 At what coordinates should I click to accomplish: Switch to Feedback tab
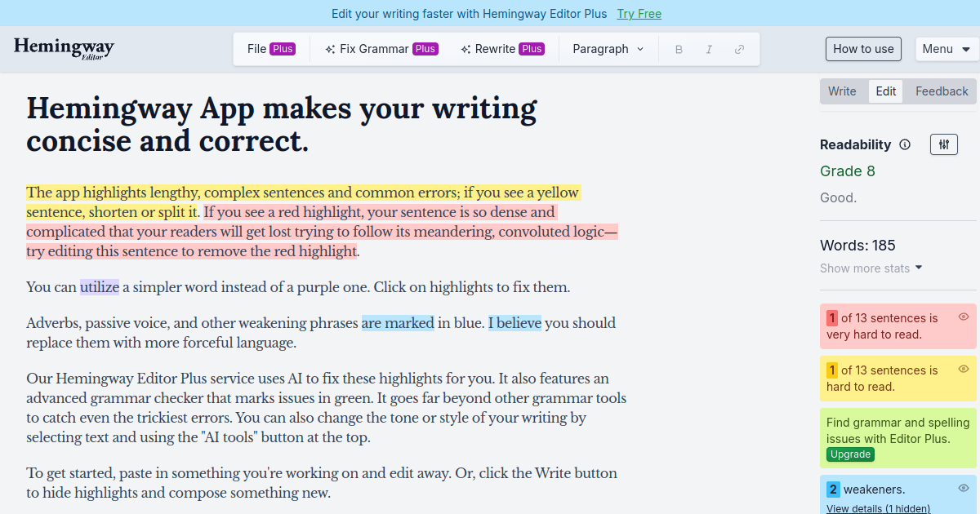942,91
